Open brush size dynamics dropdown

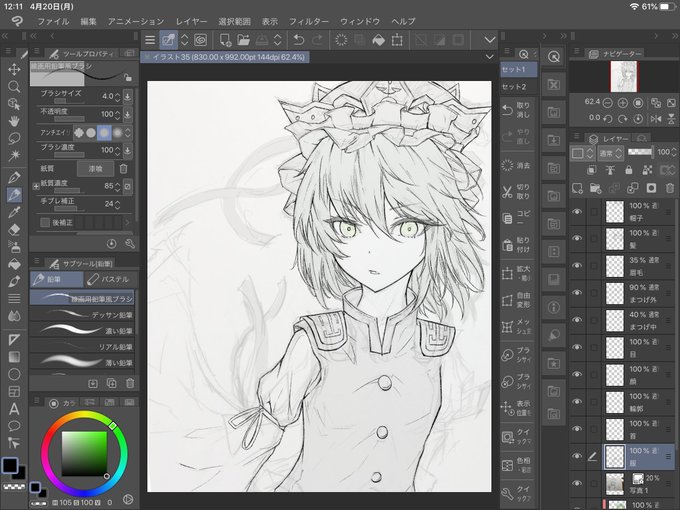coord(128,96)
